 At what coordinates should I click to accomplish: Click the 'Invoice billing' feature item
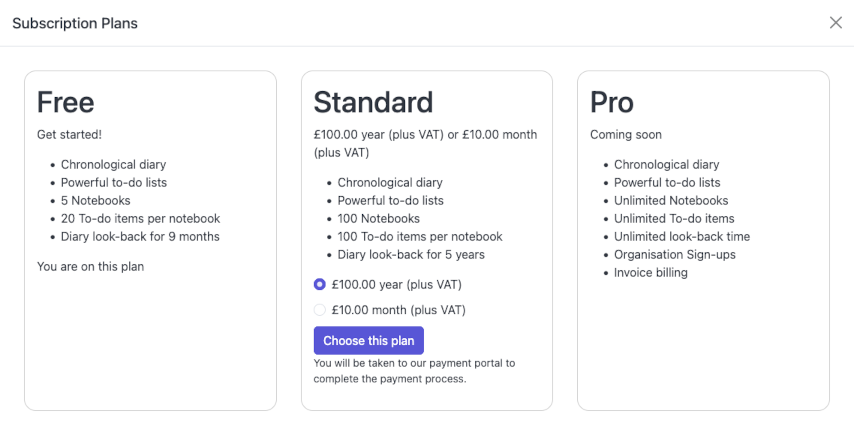click(x=651, y=272)
